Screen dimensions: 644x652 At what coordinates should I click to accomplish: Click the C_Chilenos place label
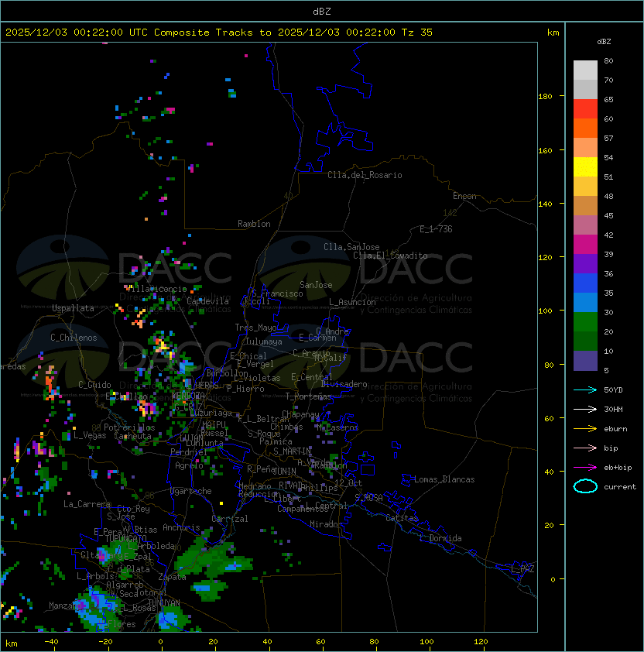(x=74, y=338)
